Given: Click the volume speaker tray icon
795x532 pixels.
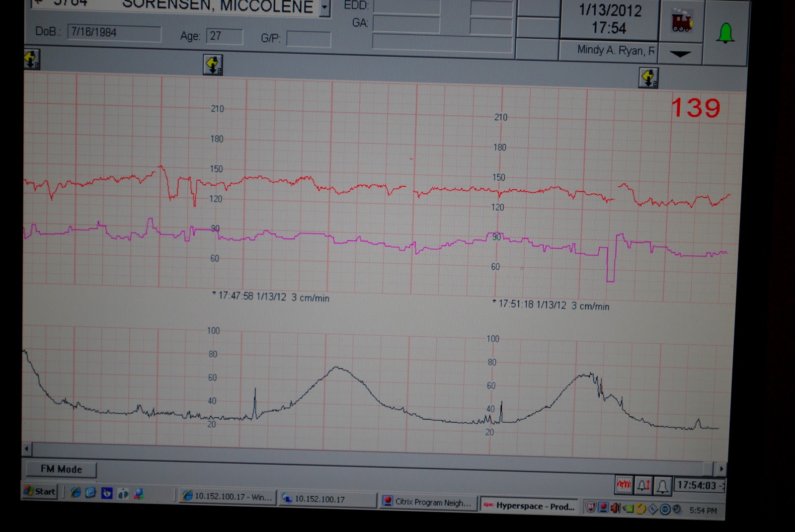Looking at the screenshot, I should (616, 508).
